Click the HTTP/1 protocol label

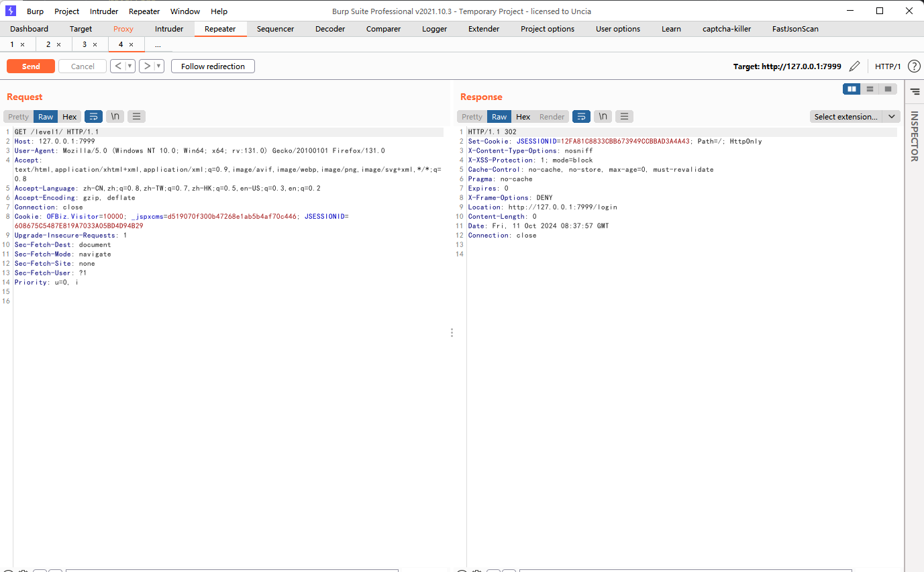coord(888,66)
